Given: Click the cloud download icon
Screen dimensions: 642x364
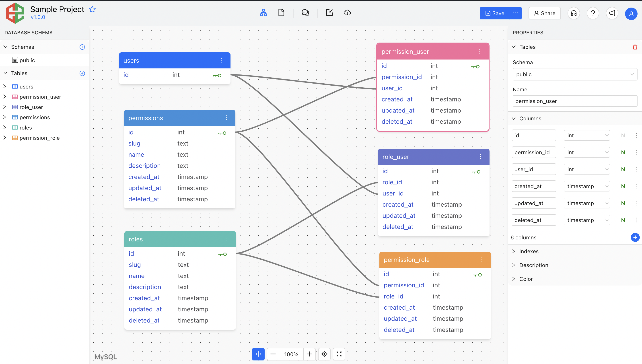Looking at the screenshot, I should pyautogui.click(x=347, y=13).
